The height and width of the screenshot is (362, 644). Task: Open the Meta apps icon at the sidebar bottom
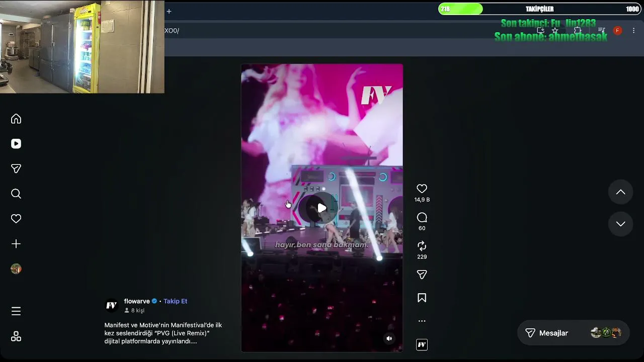pyautogui.click(x=16, y=336)
